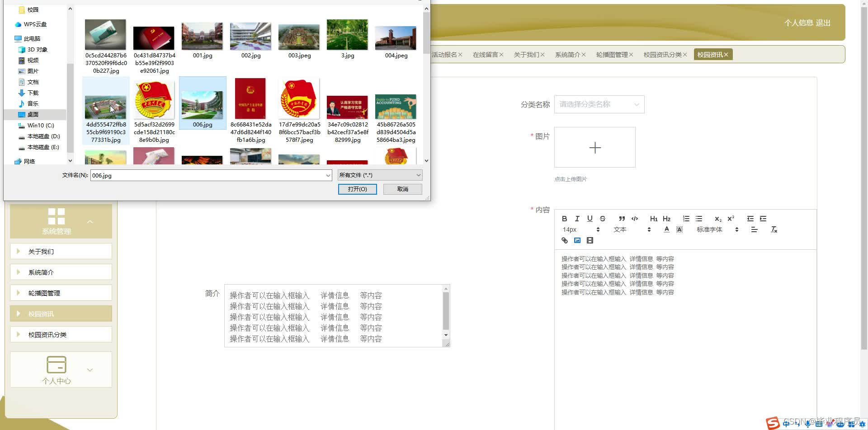This screenshot has width=868, height=430.
Task: Select 下载 folder in the navigation tree
Action: (x=33, y=93)
